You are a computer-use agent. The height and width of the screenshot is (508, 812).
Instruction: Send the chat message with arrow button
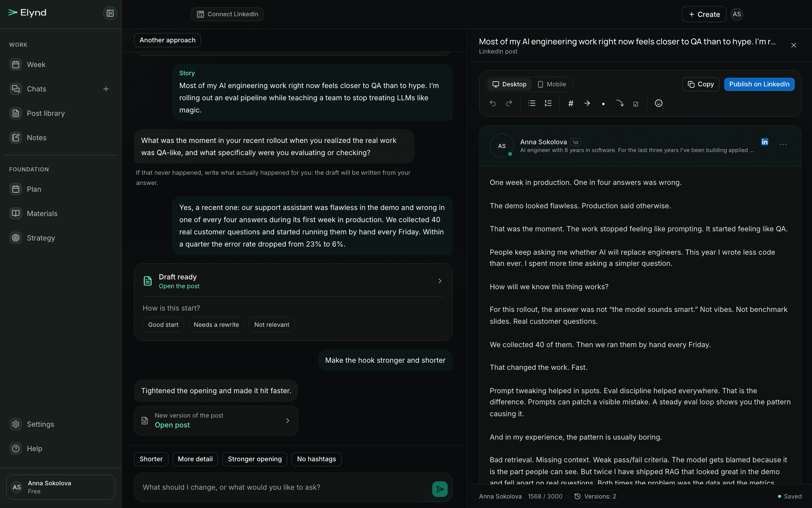[440, 489]
